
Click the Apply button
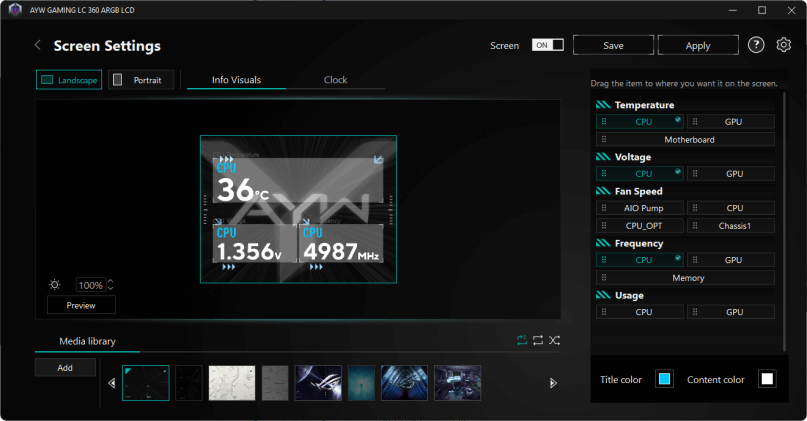point(698,45)
